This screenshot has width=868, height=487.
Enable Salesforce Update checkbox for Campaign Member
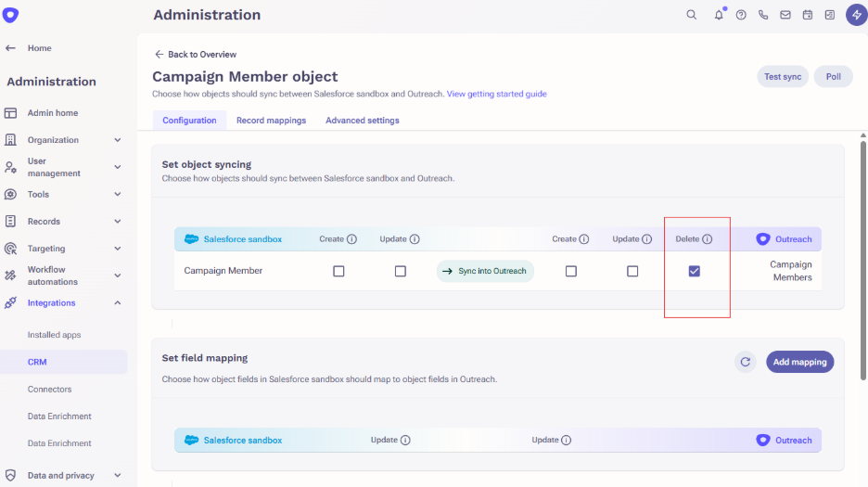click(x=401, y=271)
